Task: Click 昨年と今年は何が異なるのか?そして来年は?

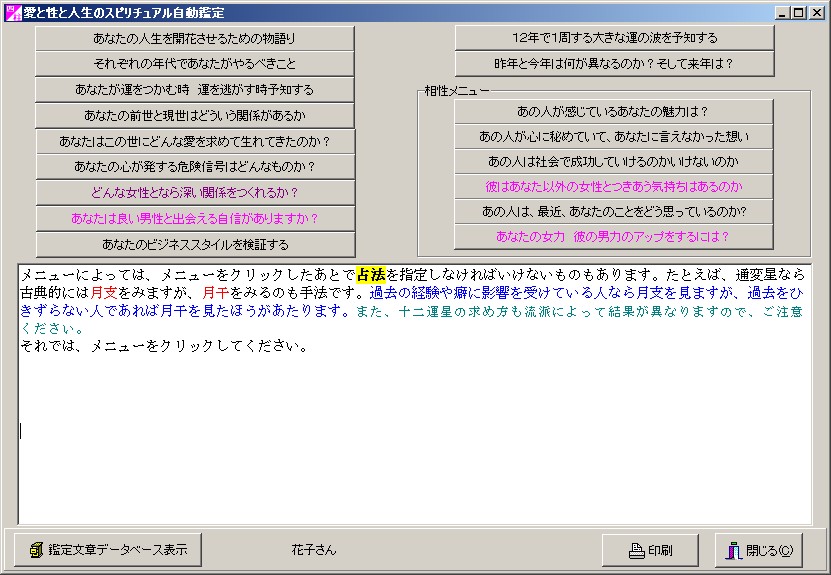Action: pos(615,64)
